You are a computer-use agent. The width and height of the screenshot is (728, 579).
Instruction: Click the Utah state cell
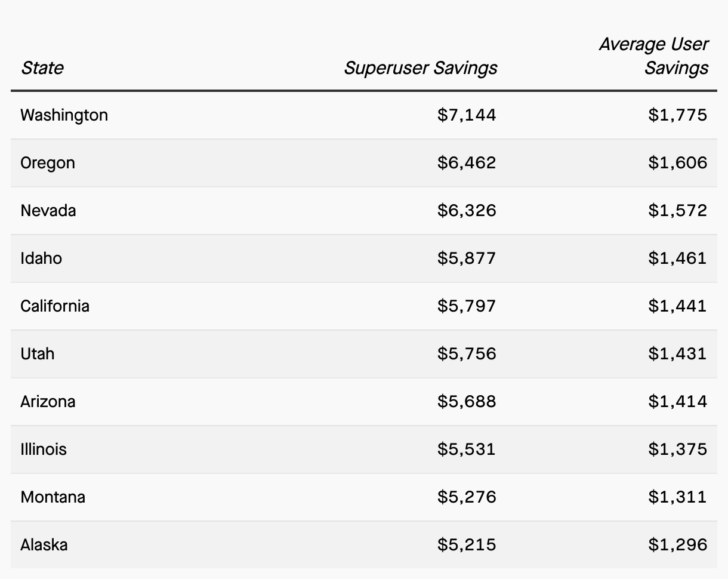pos(38,354)
